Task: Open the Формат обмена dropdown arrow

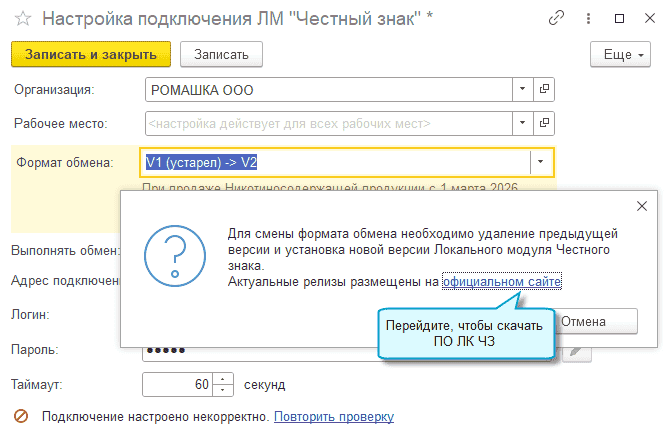Action: [540, 162]
